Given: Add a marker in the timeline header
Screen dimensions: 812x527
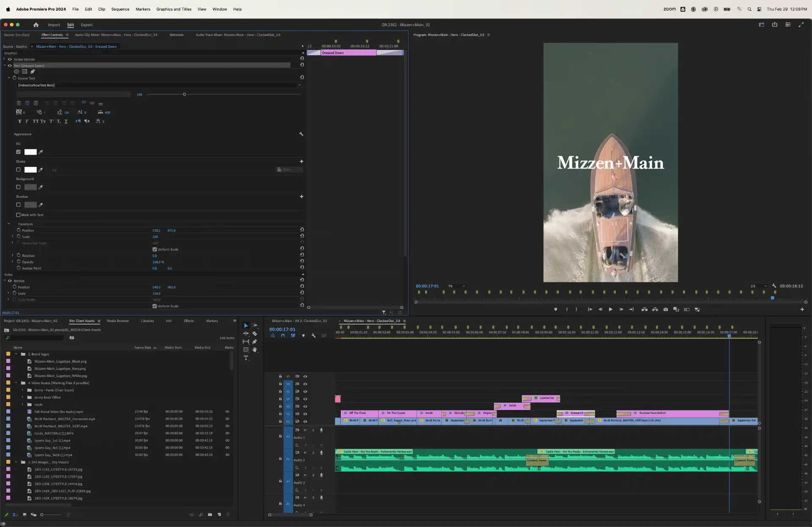Looking at the screenshot, I should [303, 336].
